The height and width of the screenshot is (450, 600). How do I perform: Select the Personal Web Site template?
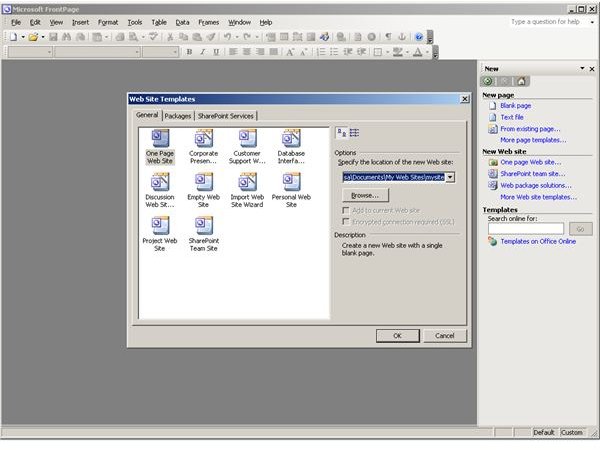point(291,191)
